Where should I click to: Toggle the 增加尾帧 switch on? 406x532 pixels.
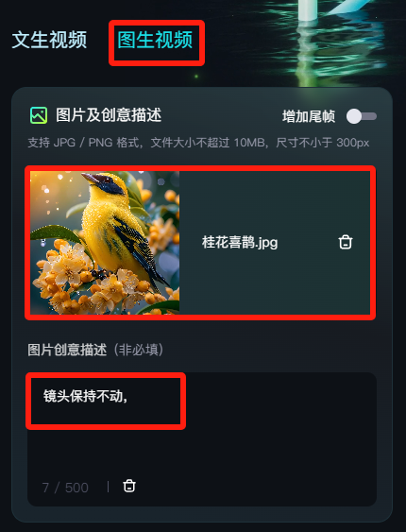pos(362,116)
